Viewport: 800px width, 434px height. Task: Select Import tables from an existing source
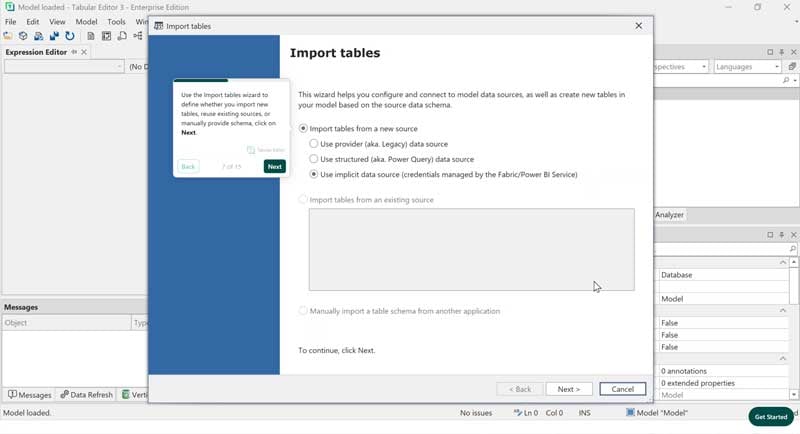point(303,199)
